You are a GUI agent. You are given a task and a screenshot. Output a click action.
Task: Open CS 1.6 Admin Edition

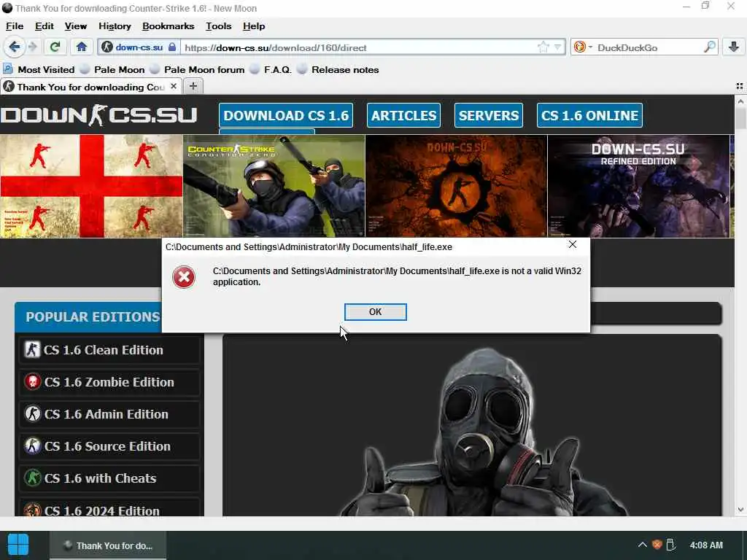(109, 414)
